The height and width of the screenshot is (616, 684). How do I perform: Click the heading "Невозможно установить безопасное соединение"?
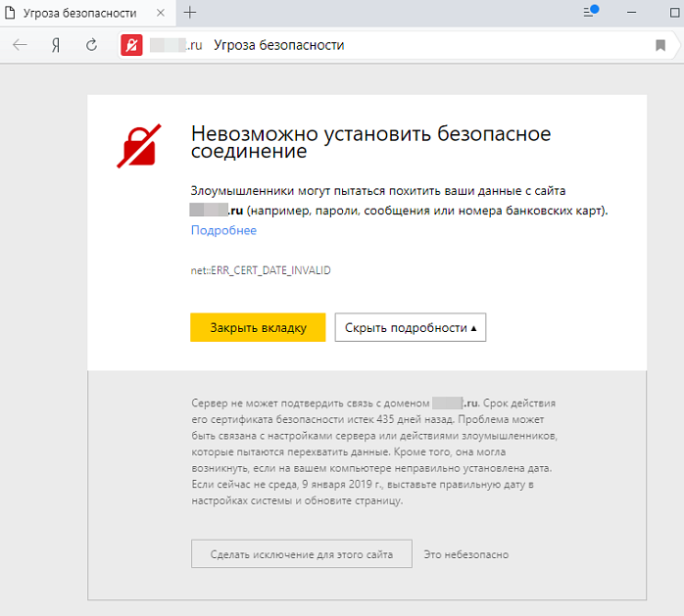(x=370, y=142)
